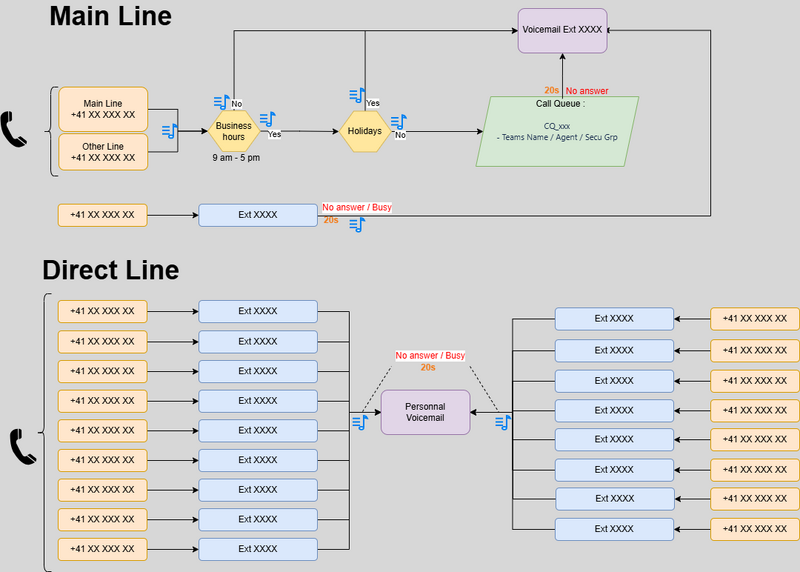Select the Personnal Voicemail box
Viewport: 800px width, 572px height.
point(426,412)
